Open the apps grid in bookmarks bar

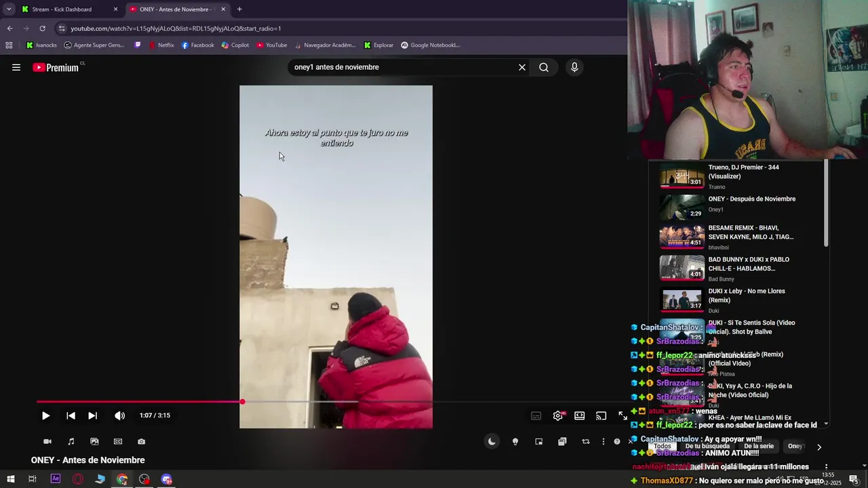tap(9, 45)
